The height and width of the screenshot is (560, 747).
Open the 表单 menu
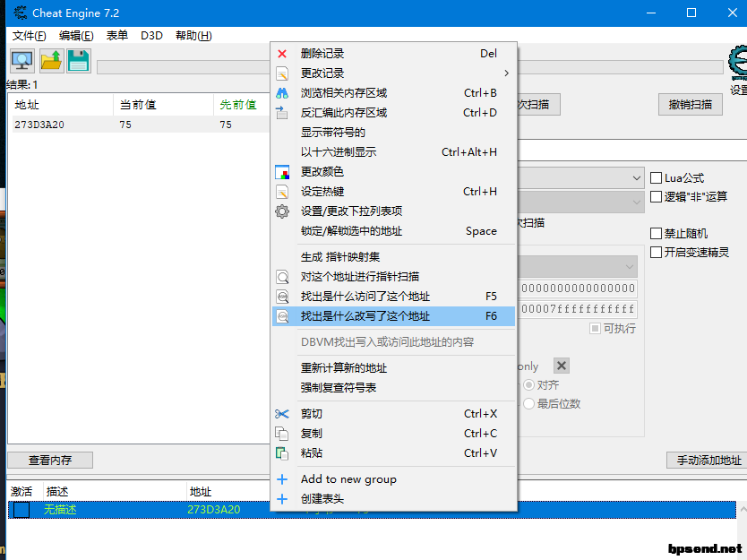[117, 36]
